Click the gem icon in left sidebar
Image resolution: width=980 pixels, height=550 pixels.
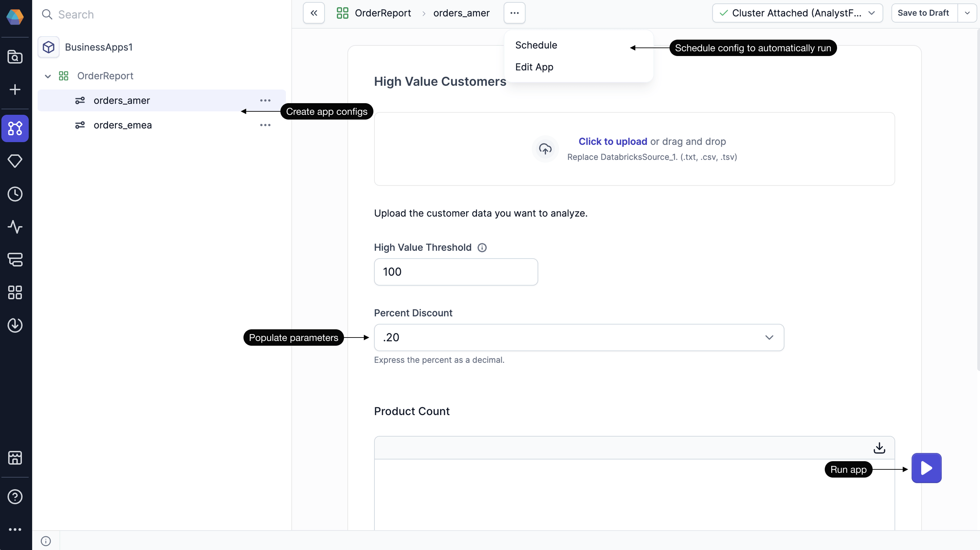(x=15, y=161)
